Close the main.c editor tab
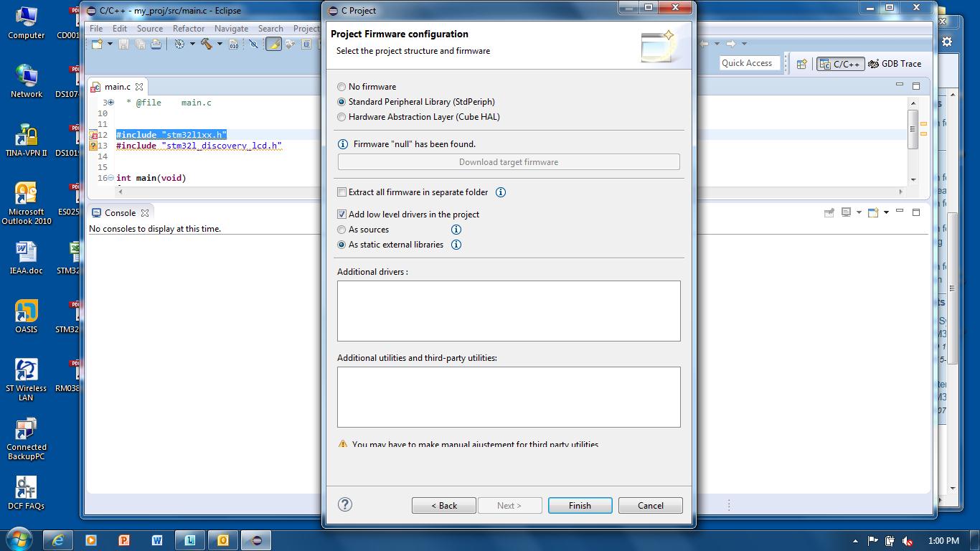980x551 pixels. pyautogui.click(x=139, y=87)
